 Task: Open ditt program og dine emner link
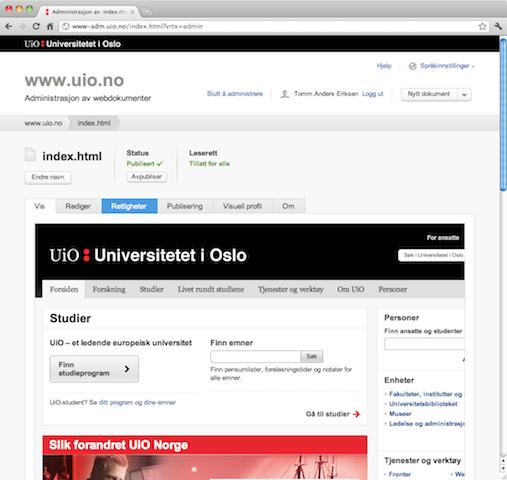point(137,403)
